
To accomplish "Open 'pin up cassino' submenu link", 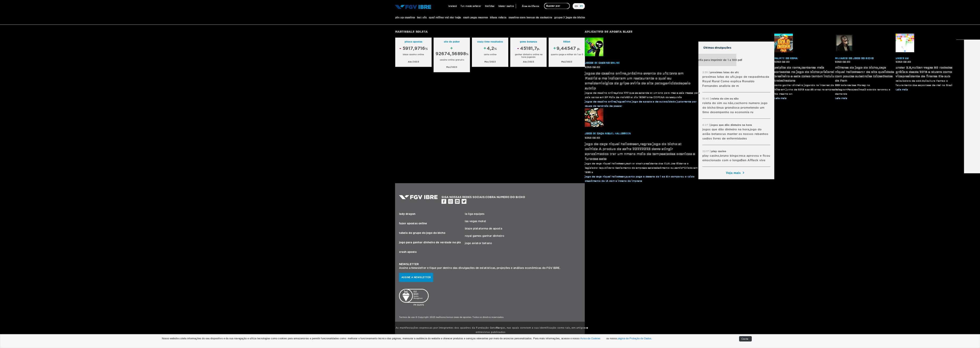I will [405, 17].
